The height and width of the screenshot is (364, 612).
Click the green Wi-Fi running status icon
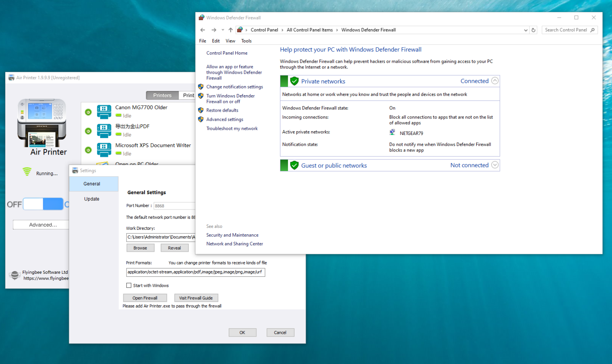click(x=27, y=172)
